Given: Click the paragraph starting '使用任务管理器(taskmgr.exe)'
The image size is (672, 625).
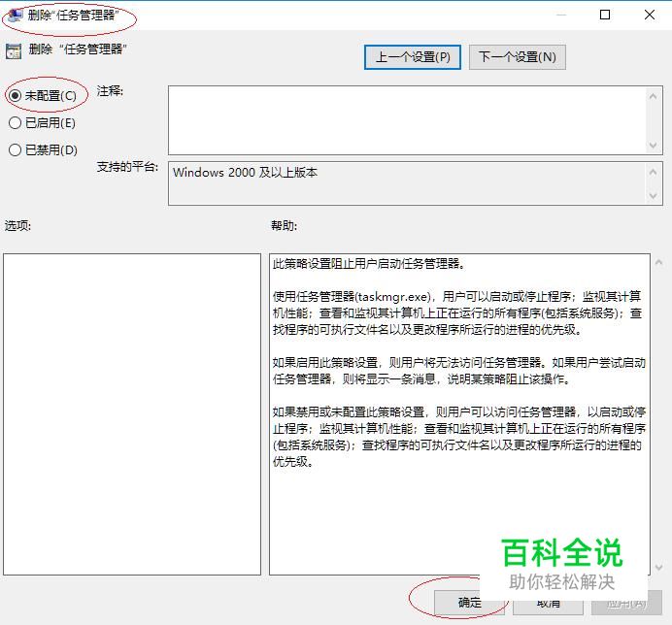Looking at the screenshot, I should pyautogui.click(x=457, y=313).
